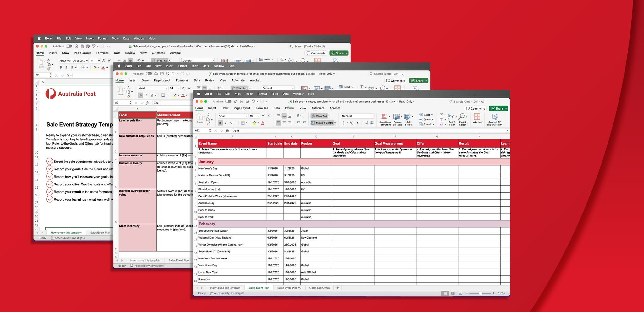Toggle the Merge & Centre button
Screen dimensions: 644x312
click(x=323, y=123)
